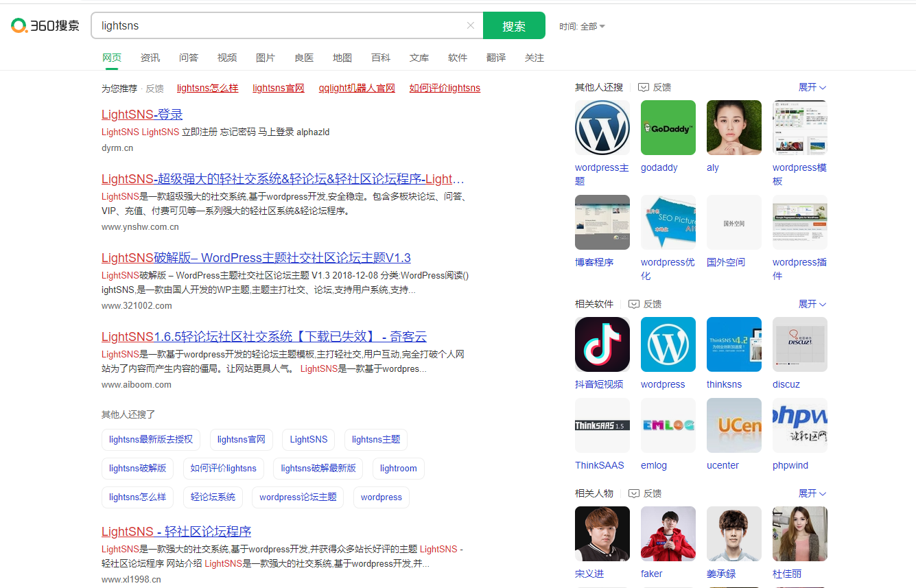Click the 反馈 link beside 为您推荐
916x588 pixels.
coord(154,89)
